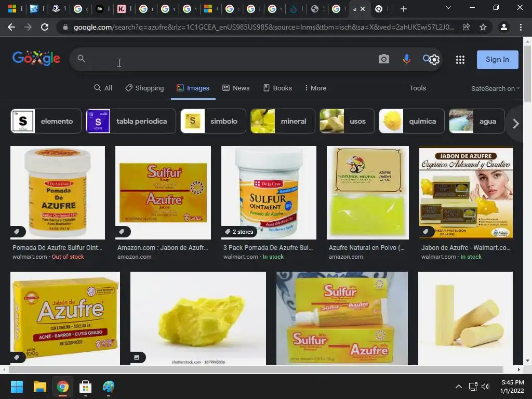Reload the current page
The height and width of the screenshot is (399, 532).
pos(45,27)
